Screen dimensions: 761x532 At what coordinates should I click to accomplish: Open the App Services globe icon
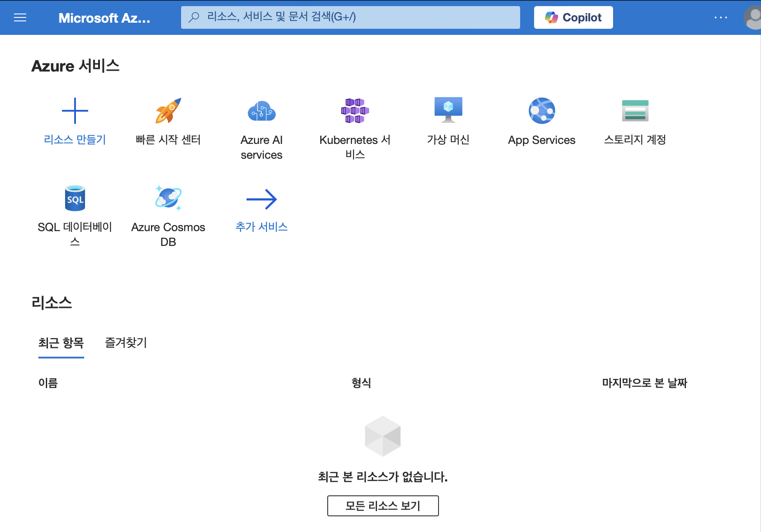tap(542, 111)
